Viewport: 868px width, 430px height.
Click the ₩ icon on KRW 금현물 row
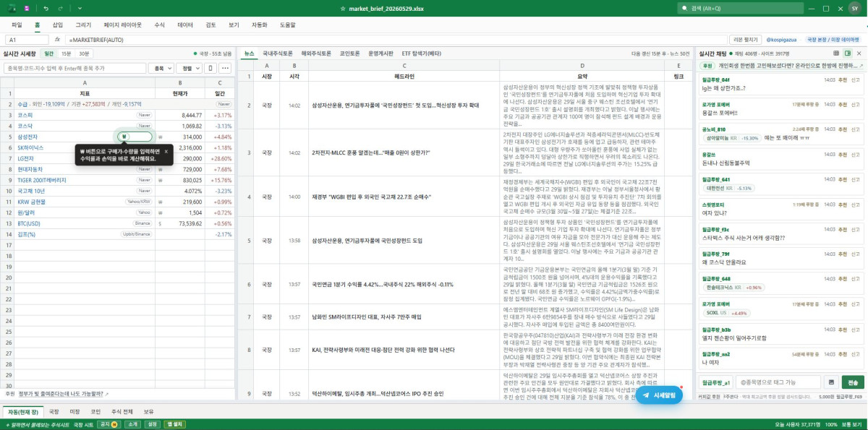(x=161, y=202)
